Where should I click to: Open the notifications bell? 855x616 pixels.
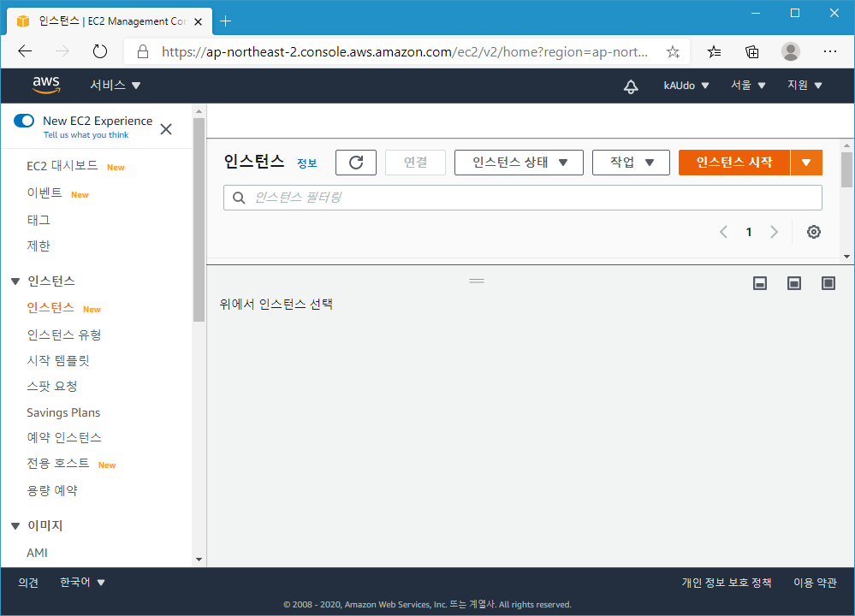point(631,86)
